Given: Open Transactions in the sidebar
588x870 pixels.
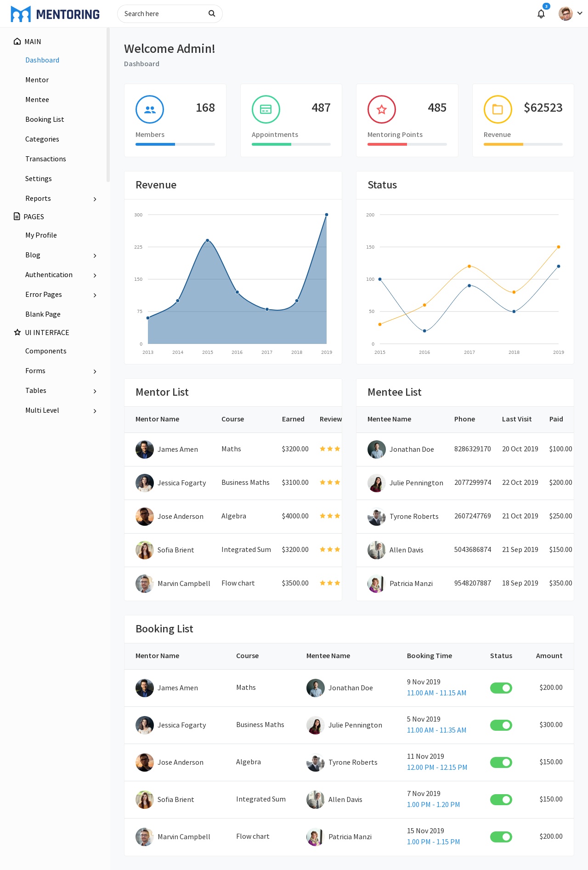Looking at the screenshot, I should (x=45, y=159).
